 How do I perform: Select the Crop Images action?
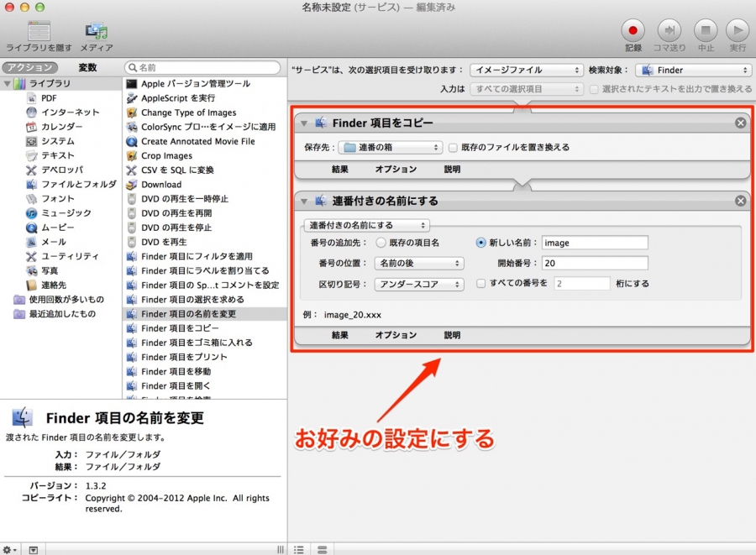(x=205, y=155)
